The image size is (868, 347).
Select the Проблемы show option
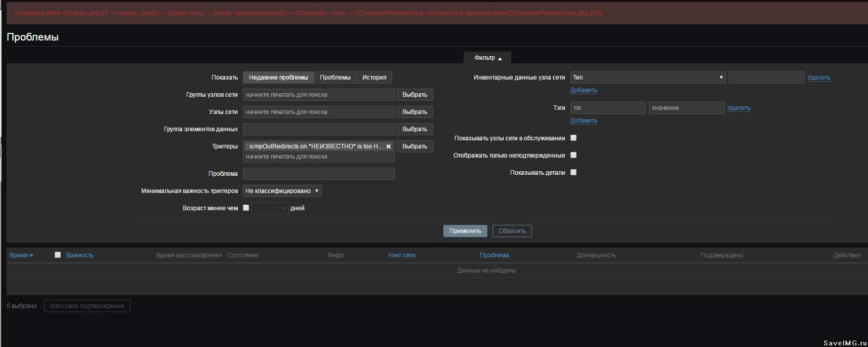point(335,78)
